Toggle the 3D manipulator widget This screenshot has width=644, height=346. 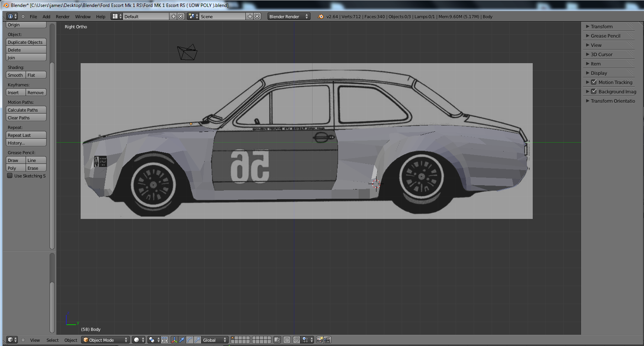[x=174, y=340]
